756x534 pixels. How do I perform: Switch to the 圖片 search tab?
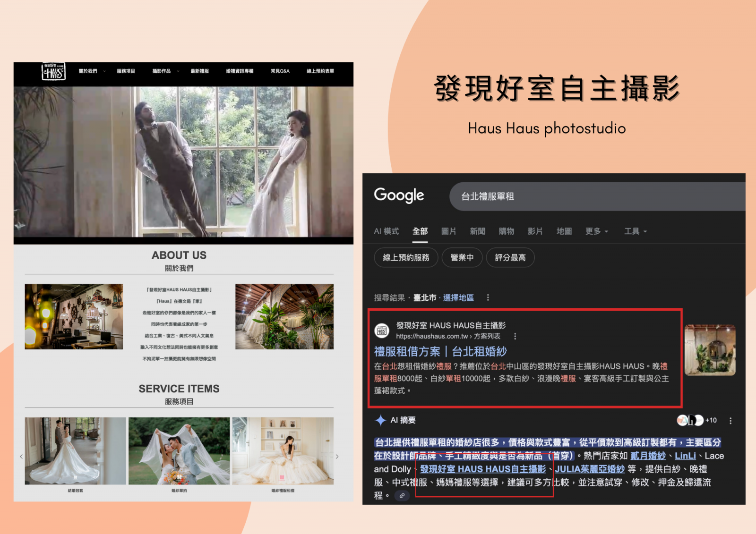[x=448, y=231]
